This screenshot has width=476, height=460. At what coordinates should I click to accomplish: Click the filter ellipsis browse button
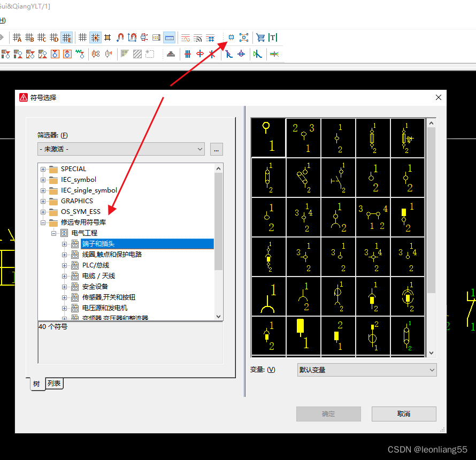point(216,149)
